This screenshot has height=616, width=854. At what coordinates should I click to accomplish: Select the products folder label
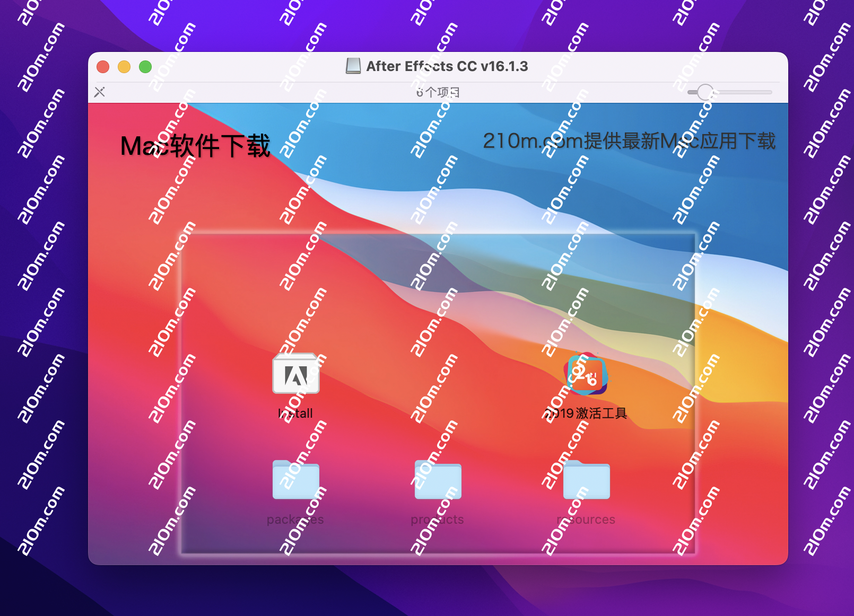coord(438,520)
